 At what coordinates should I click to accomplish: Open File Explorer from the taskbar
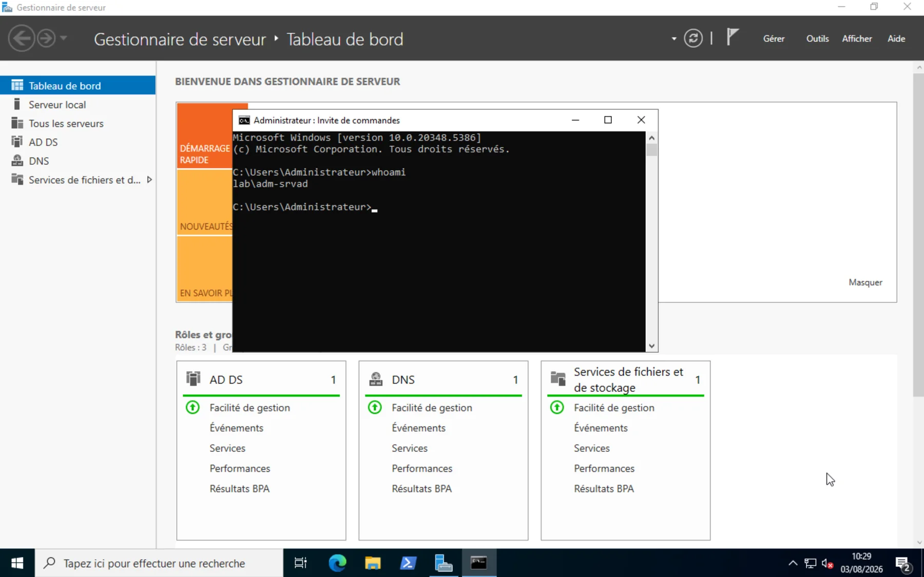(x=373, y=563)
